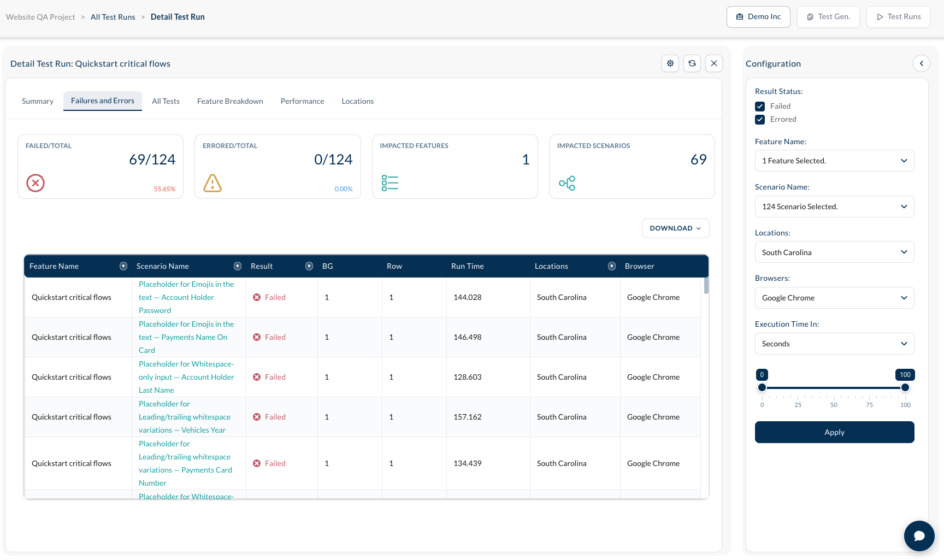The image size is (944, 560).
Task: Click the right slider handle at 100
Action: 905,387
